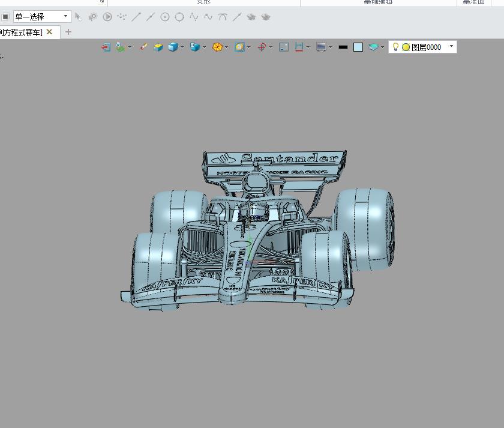Image resolution: width=504 pixels, height=428 pixels.
Task: Click the exit icon with red arrow
Action: 106,47
